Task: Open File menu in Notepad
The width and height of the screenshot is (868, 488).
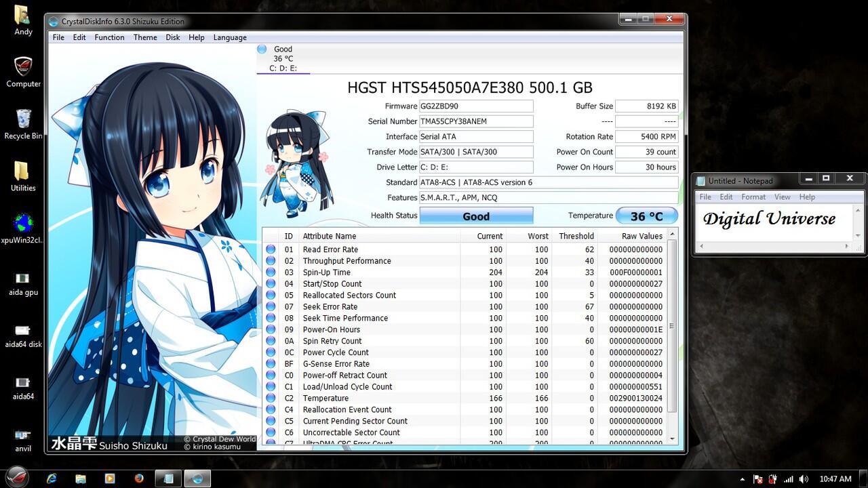Action: click(705, 197)
